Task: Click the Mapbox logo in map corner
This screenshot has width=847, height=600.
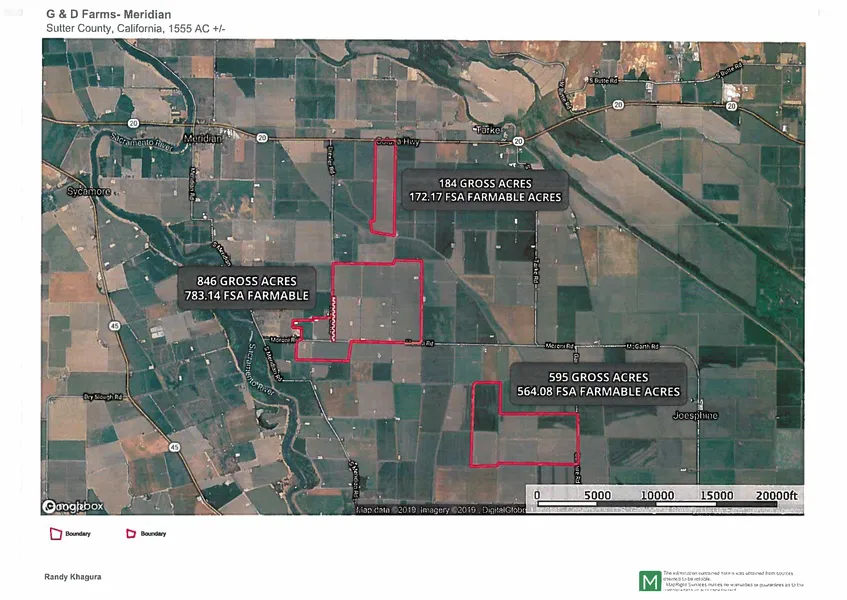Action: 74,507
